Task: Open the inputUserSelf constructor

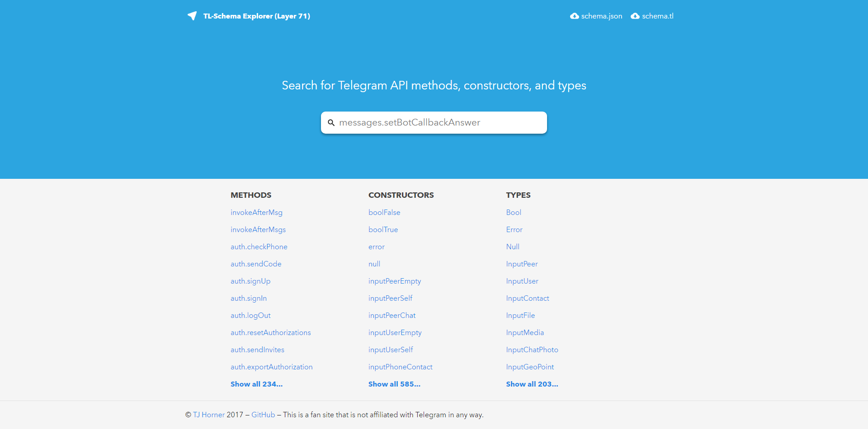Action: coord(391,350)
